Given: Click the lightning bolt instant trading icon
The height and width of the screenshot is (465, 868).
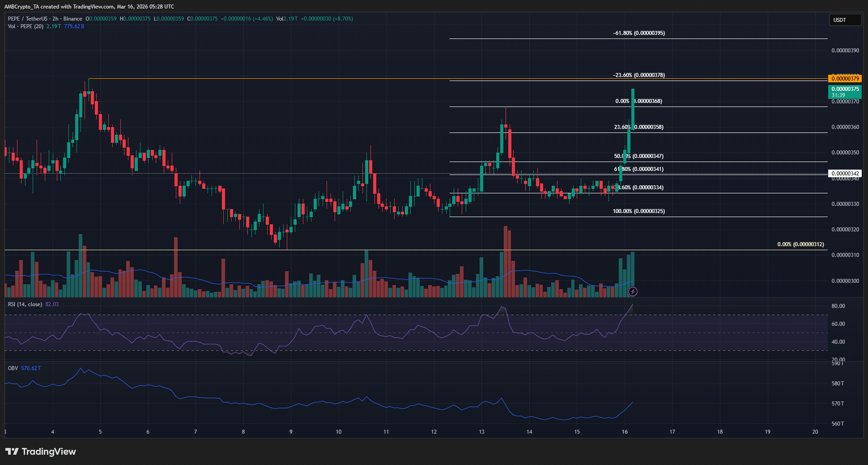Looking at the screenshot, I should click(633, 292).
